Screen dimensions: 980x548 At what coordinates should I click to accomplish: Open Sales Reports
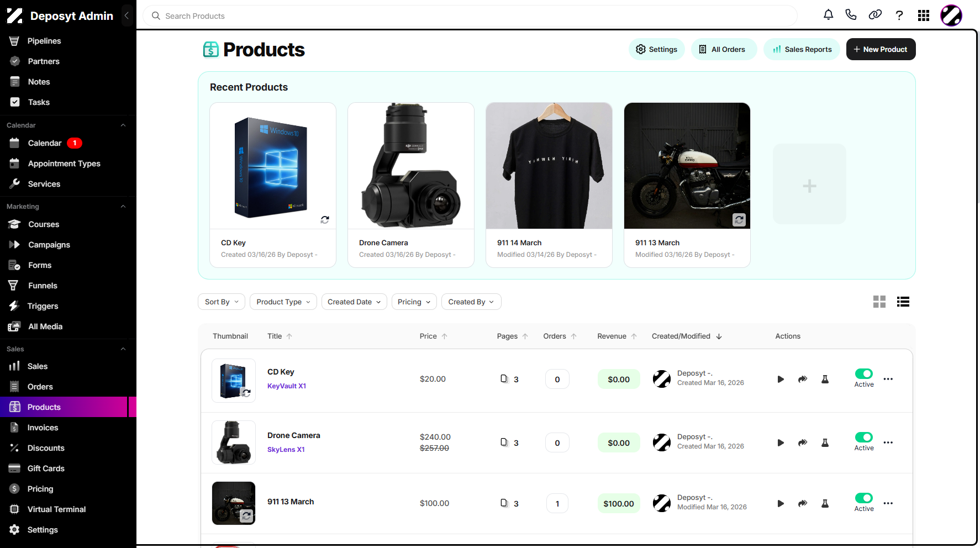click(x=802, y=49)
